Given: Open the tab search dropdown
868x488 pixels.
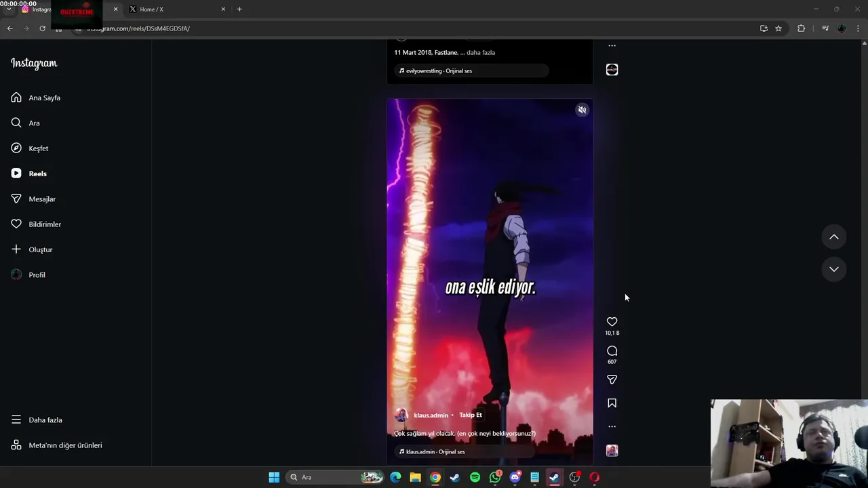Looking at the screenshot, I should coord(9,9).
